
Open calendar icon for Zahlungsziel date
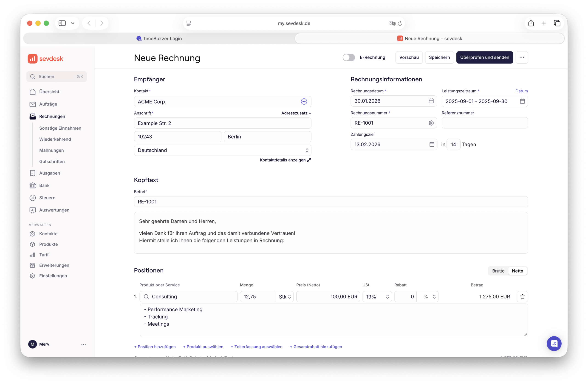pyautogui.click(x=432, y=144)
